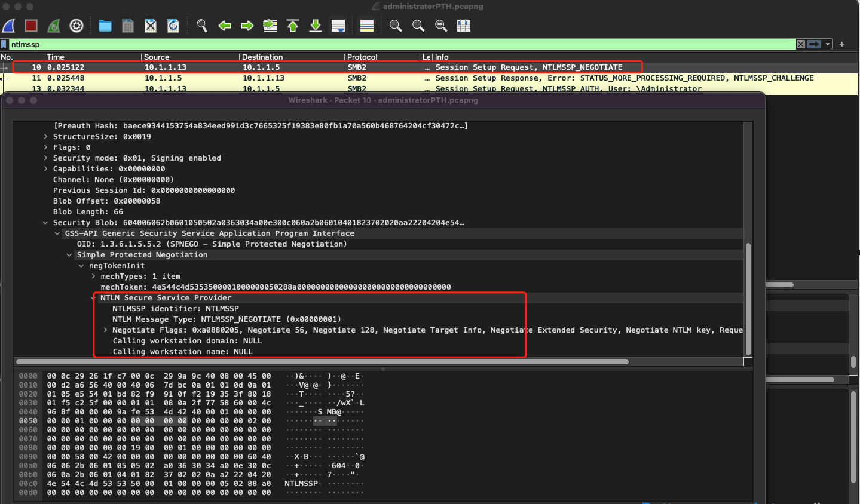The height and width of the screenshot is (504, 860).
Task: Click the Source column header
Action: [x=157, y=57]
